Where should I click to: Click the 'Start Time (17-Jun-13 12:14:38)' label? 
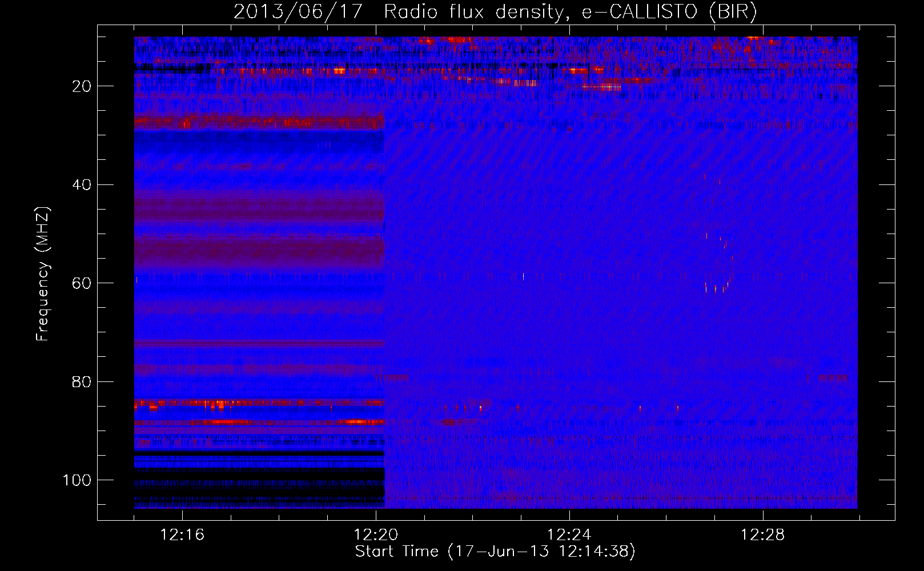click(495, 552)
